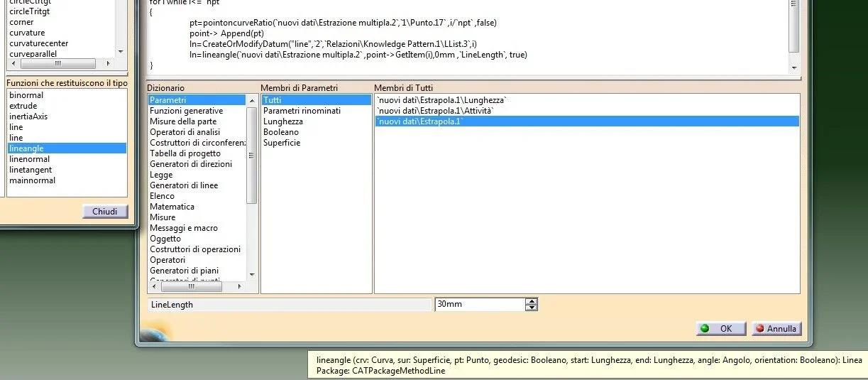The height and width of the screenshot is (380, 868).
Task: Select Parametri in Dizionario list
Action: pyautogui.click(x=197, y=100)
